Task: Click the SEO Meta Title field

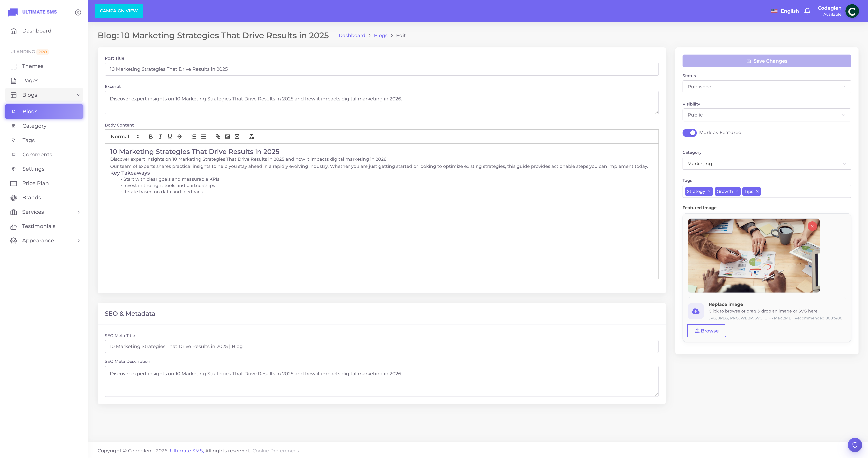Action: click(381, 347)
